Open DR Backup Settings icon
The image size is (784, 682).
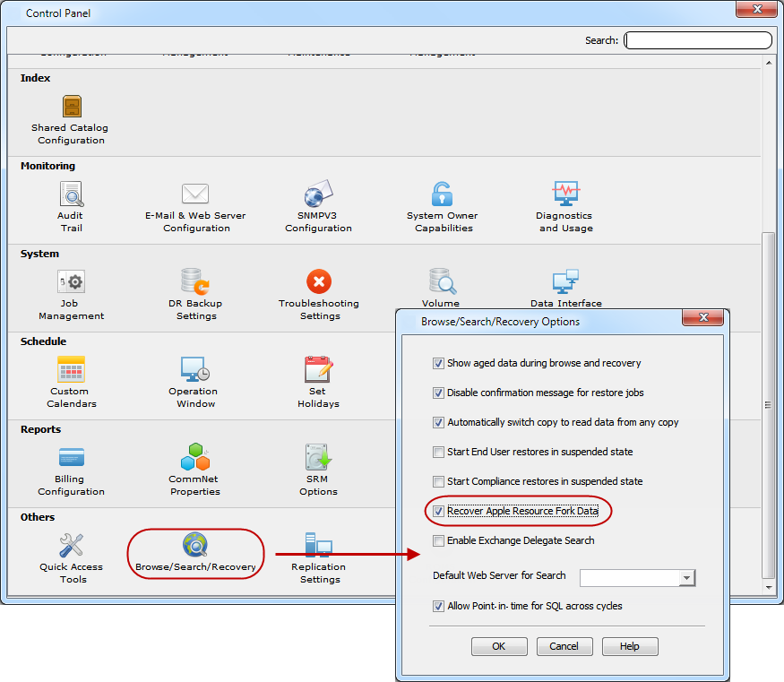[195, 281]
